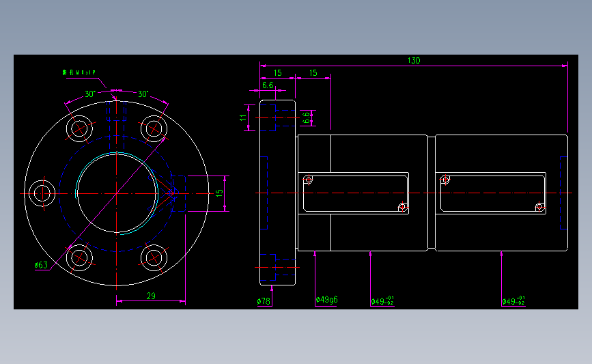
Task: Click the first 15 dimension under 130
Action: tap(278, 73)
